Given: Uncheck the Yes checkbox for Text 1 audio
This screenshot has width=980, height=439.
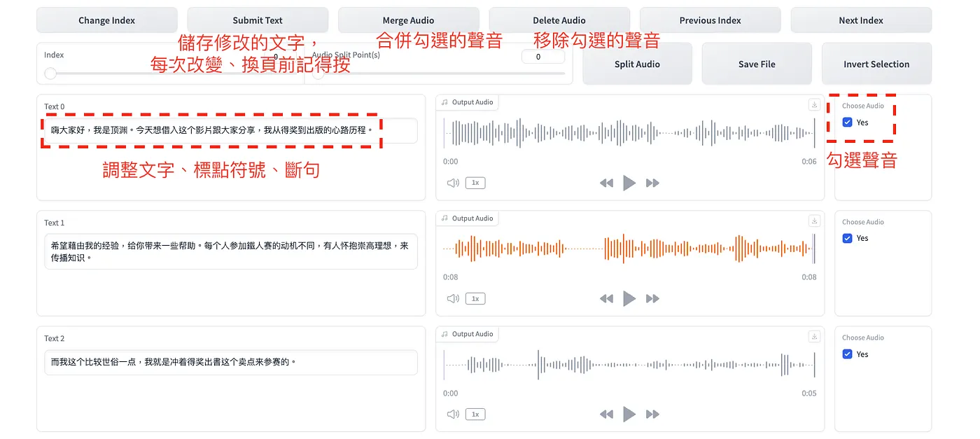Looking at the screenshot, I should pyautogui.click(x=848, y=238).
